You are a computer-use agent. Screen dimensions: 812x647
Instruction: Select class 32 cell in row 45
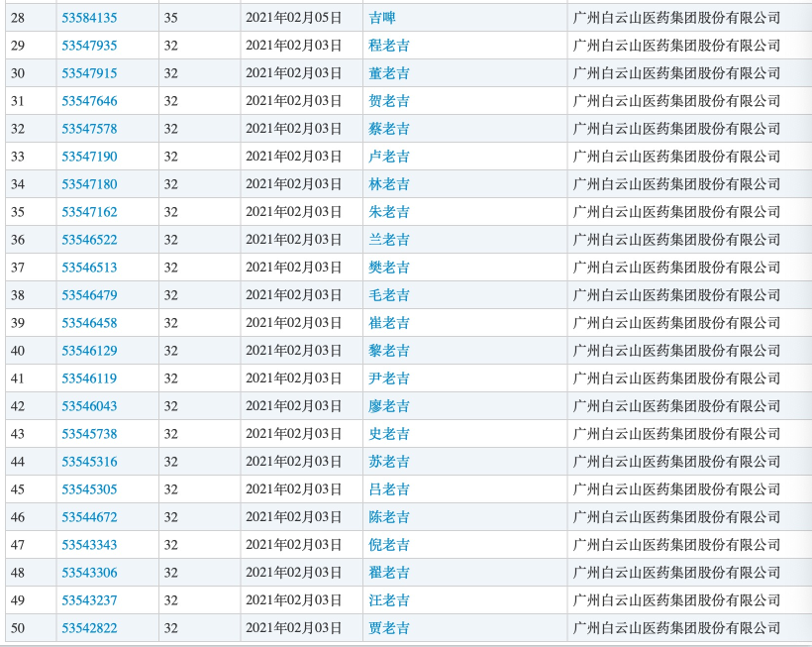pos(199,489)
